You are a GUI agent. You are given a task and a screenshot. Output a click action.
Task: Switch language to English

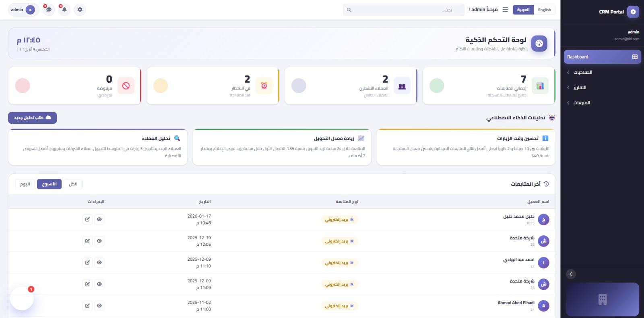(544, 10)
